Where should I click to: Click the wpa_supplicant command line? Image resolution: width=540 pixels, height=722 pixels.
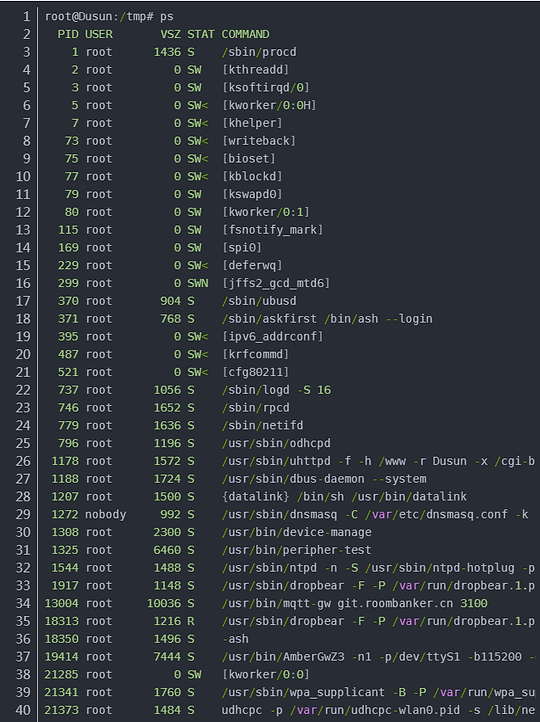[378, 692]
